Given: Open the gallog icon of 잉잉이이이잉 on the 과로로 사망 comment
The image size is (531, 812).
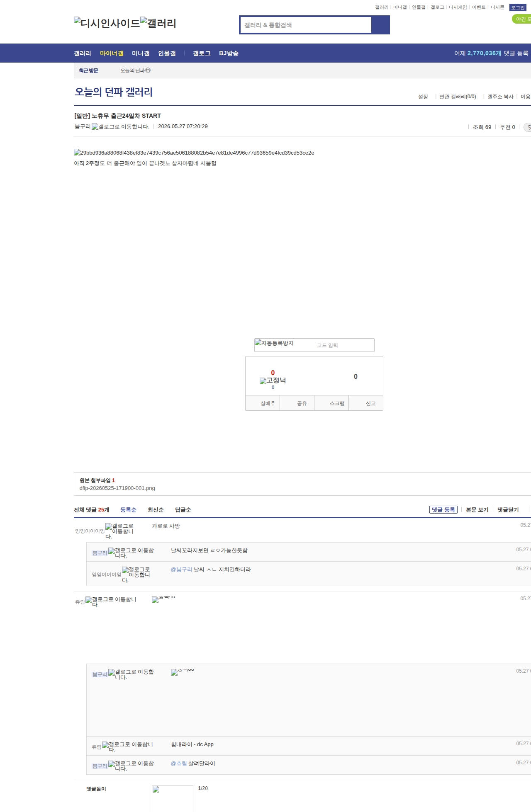Looking at the screenshot, I should 119,531.
